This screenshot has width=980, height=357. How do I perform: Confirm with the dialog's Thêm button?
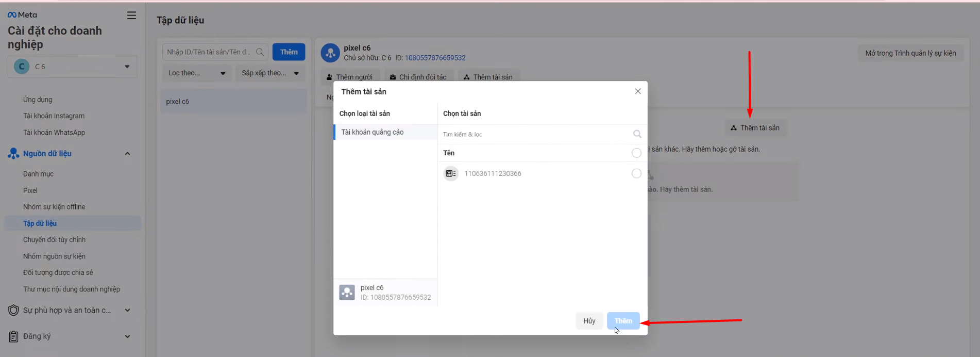(623, 321)
